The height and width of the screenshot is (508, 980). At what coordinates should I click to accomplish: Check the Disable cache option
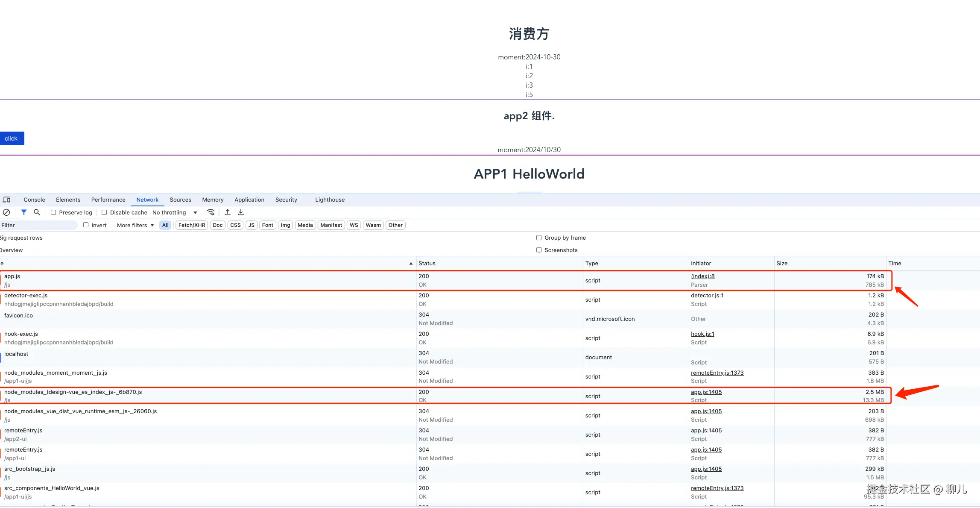pyautogui.click(x=104, y=212)
